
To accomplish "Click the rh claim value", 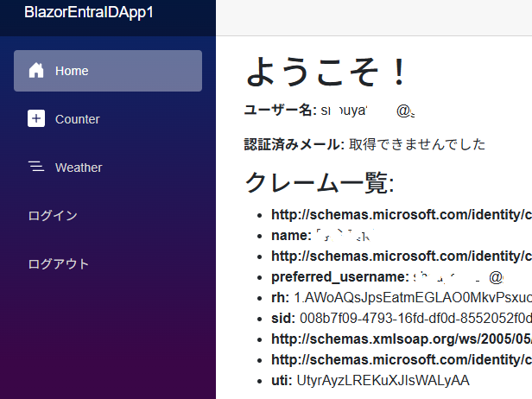I will [413, 298].
